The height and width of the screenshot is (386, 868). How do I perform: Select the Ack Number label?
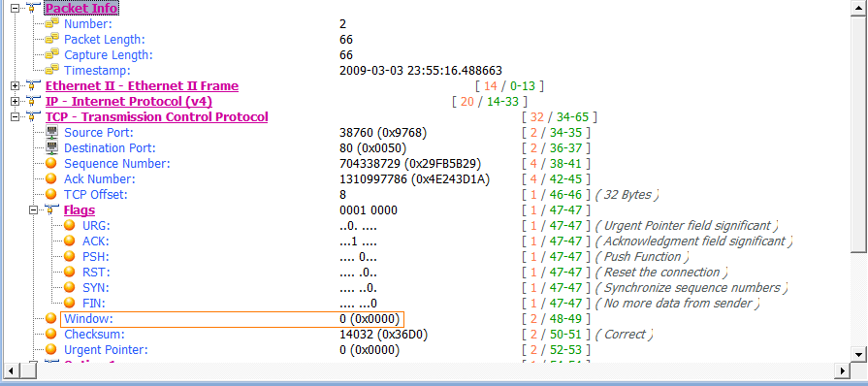[100, 178]
